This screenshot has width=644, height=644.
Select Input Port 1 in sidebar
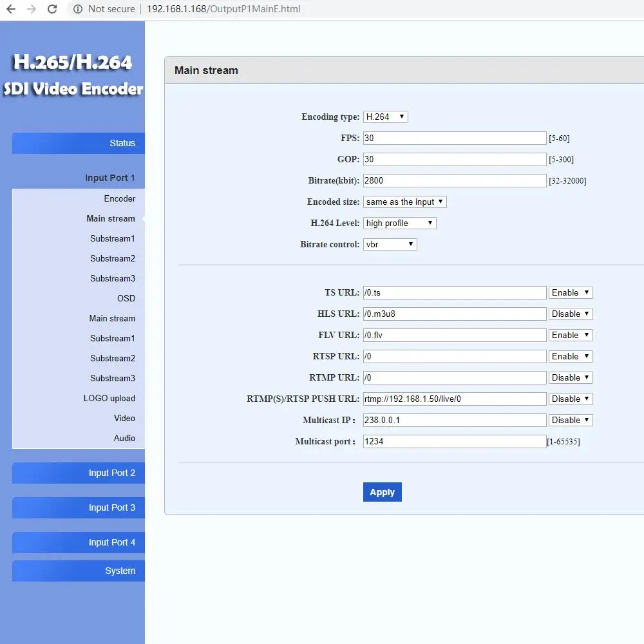(109, 178)
